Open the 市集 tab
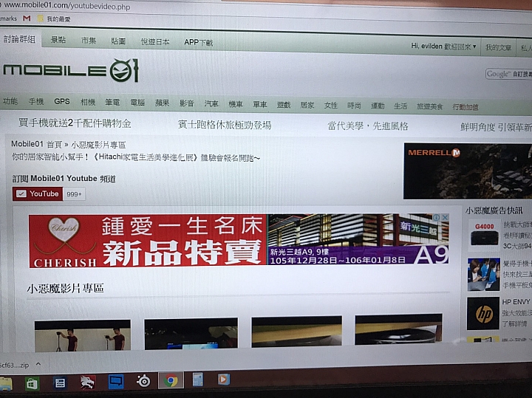This screenshot has height=398, width=532. (x=89, y=41)
